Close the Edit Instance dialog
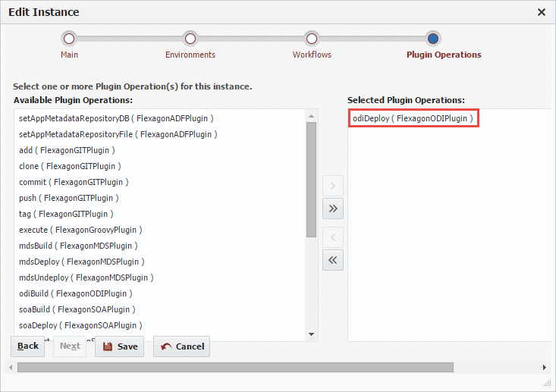This screenshot has width=556, height=392. [541, 12]
